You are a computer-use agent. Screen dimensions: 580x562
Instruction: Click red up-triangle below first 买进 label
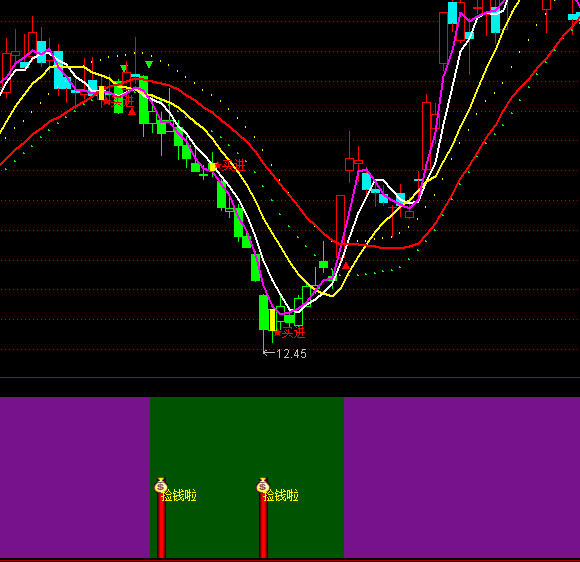(x=132, y=111)
